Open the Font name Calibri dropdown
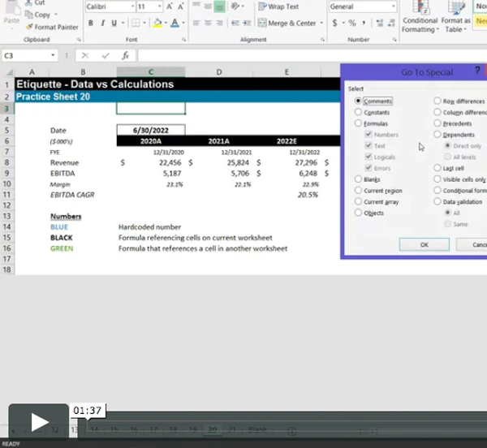Screen dimensions: 487x448 (x=132, y=6)
